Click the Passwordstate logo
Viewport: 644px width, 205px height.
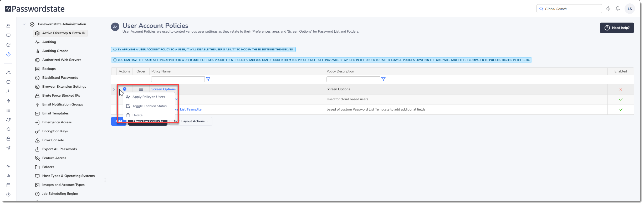tap(35, 9)
